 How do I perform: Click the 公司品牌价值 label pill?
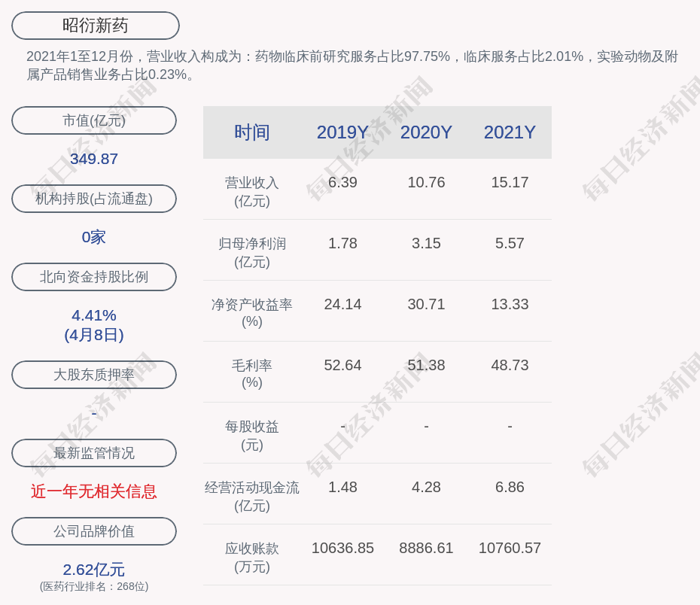[x=94, y=531]
